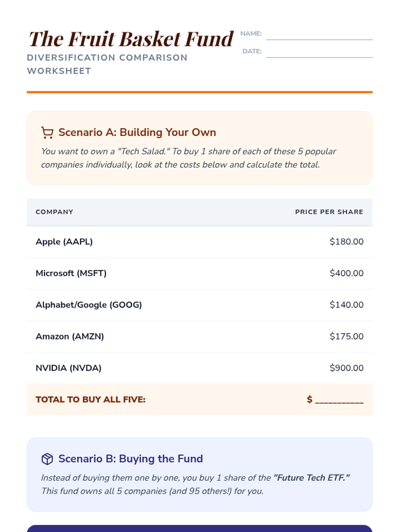
Task: Click the Name input line
Action: click(x=319, y=36)
